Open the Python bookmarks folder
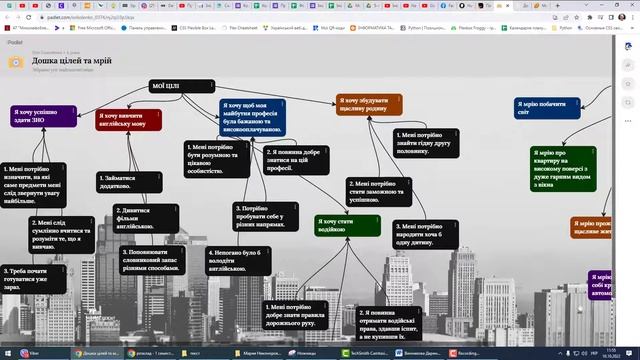 [562, 28]
